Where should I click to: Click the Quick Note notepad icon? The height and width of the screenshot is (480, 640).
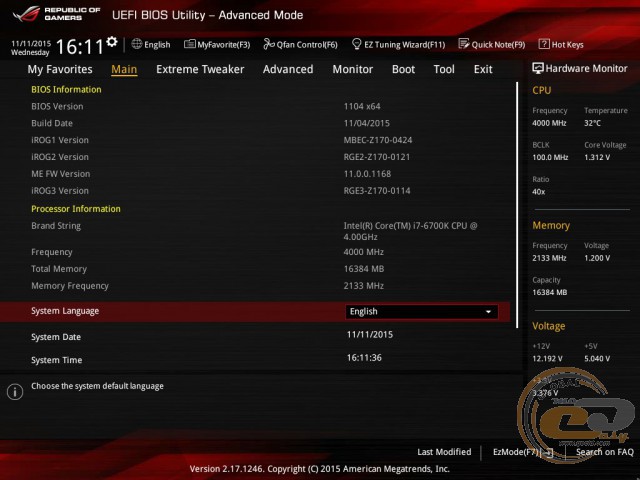(x=464, y=44)
